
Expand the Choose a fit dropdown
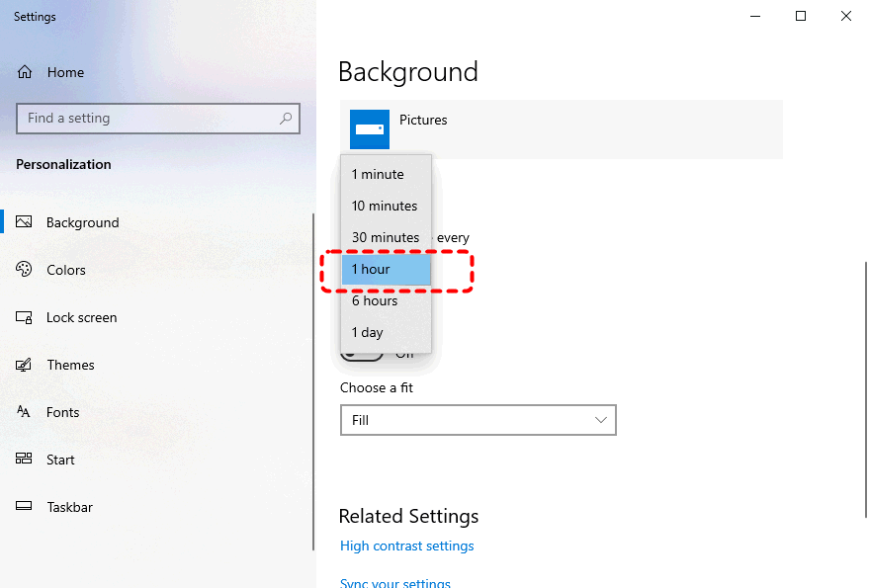(x=478, y=420)
